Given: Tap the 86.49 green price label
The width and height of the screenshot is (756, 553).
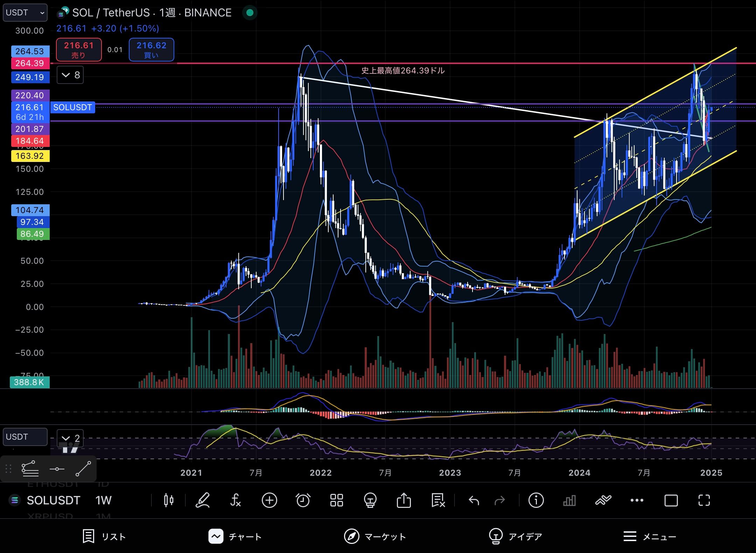Looking at the screenshot, I should (33, 234).
